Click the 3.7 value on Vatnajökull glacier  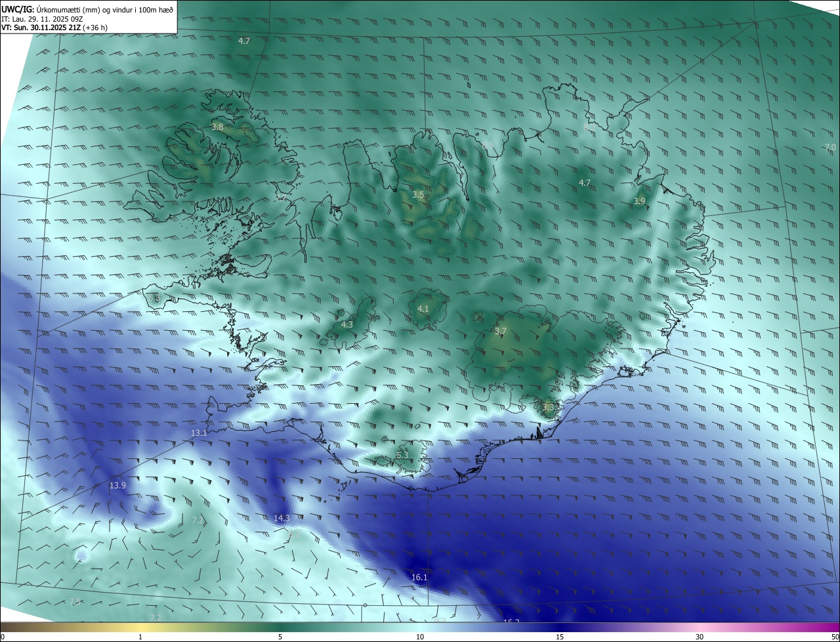click(x=500, y=332)
